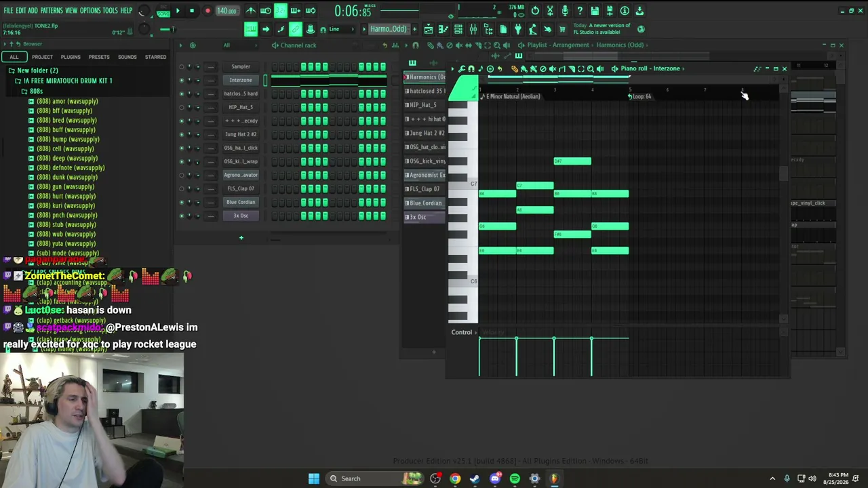Toggle loop recording icon
Image resolution: width=868 pixels, height=488 pixels.
[x=311, y=11]
